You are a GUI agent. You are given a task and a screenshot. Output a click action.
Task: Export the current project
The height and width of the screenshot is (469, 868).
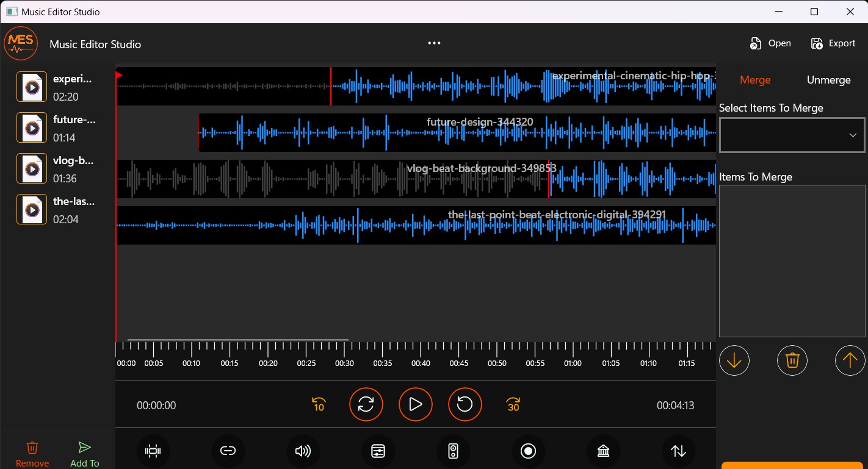(833, 43)
